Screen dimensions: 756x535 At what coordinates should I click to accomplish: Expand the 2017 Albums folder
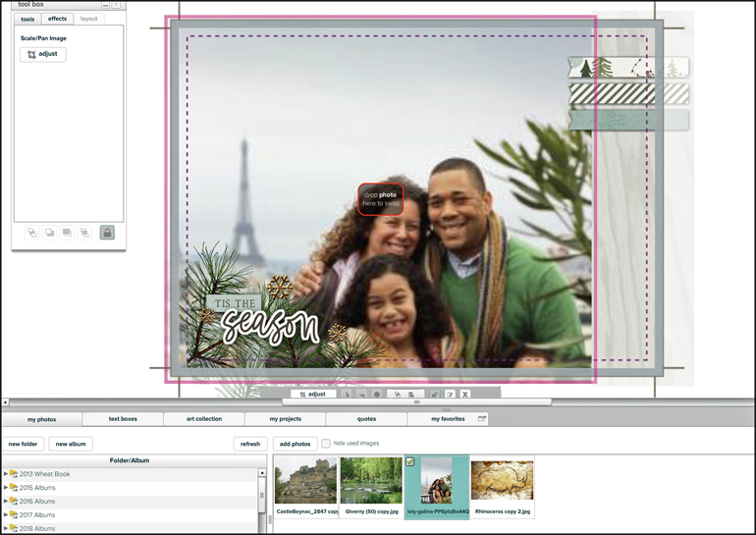tap(6, 515)
